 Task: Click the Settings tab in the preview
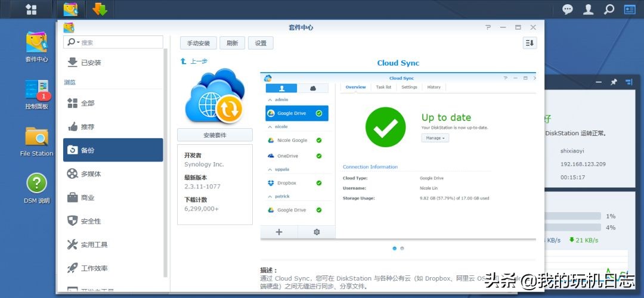409,87
